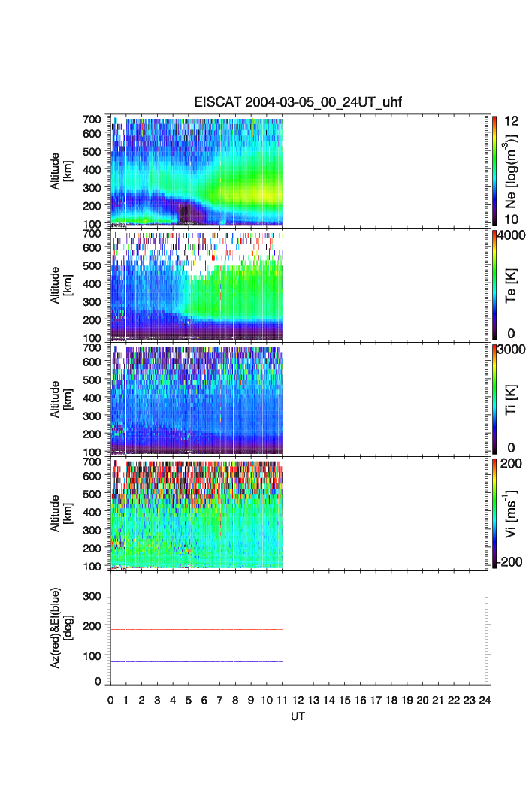Screen dimensions: 532x799
Task: Click the Ne electron density color bar
Action: point(495,171)
